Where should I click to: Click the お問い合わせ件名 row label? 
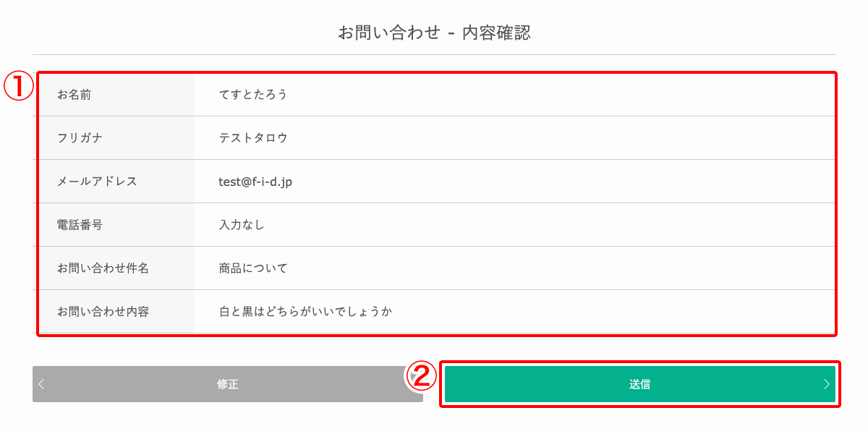[x=103, y=268]
